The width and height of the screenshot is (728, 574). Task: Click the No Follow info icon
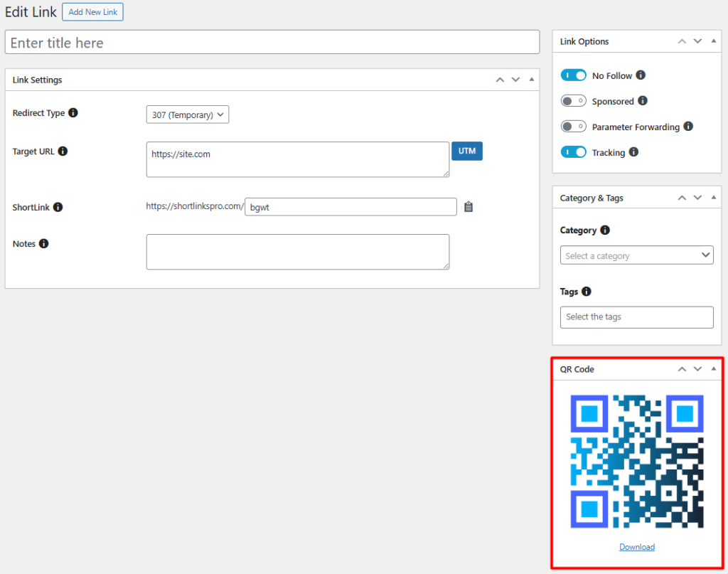click(x=641, y=75)
